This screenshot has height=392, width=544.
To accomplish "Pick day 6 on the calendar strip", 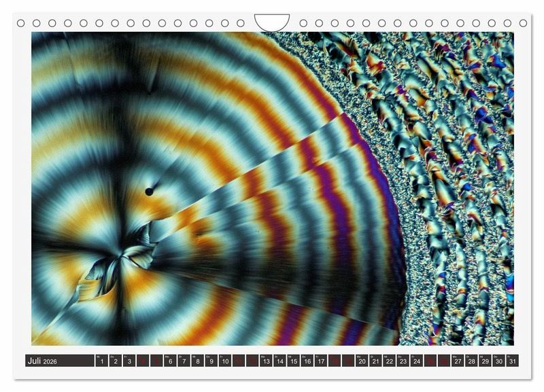I will (x=170, y=361).
